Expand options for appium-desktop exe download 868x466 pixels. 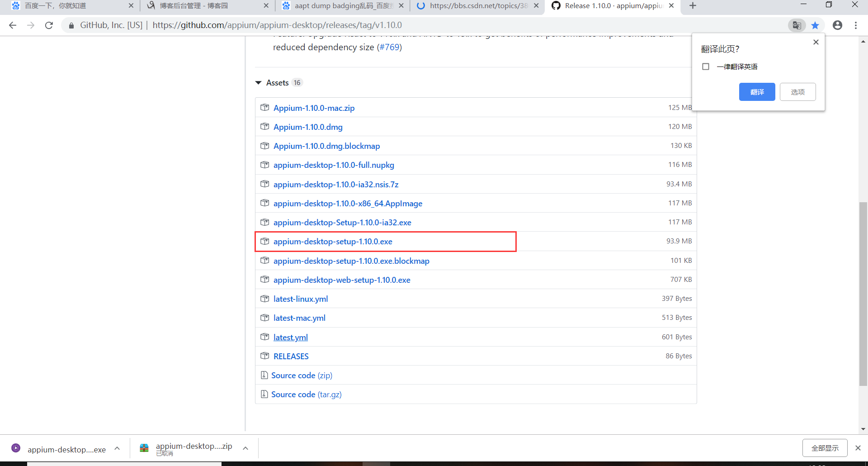(117, 448)
